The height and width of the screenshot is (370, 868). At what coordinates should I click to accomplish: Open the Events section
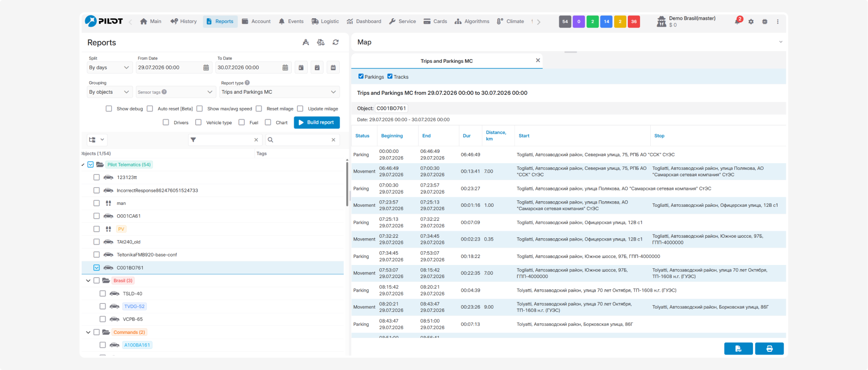coord(291,22)
